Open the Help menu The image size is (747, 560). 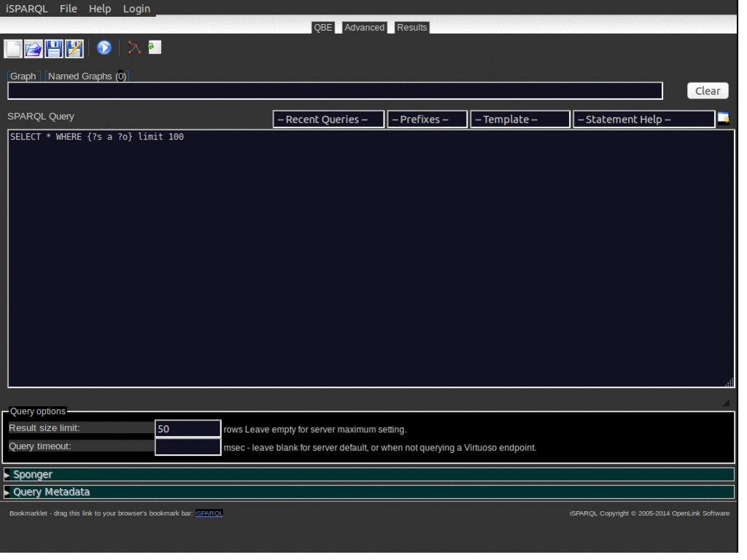(x=99, y=9)
